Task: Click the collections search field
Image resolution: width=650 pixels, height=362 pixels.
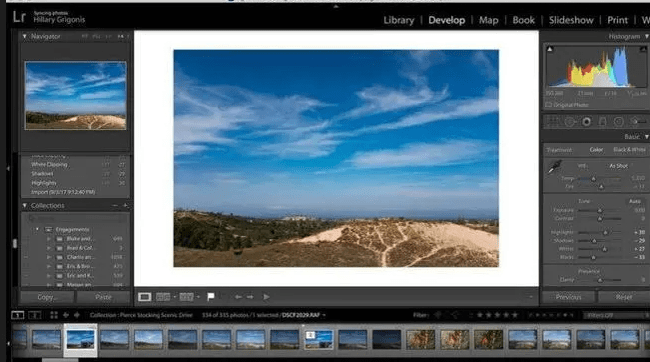Action: pyautogui.click(x=75, y=218)
